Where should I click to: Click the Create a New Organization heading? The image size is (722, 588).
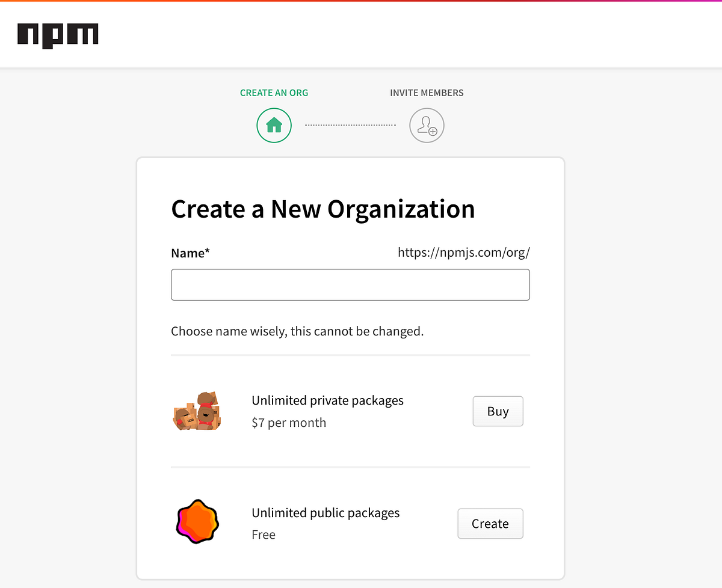pyautogui.click(x=323, y=209)
